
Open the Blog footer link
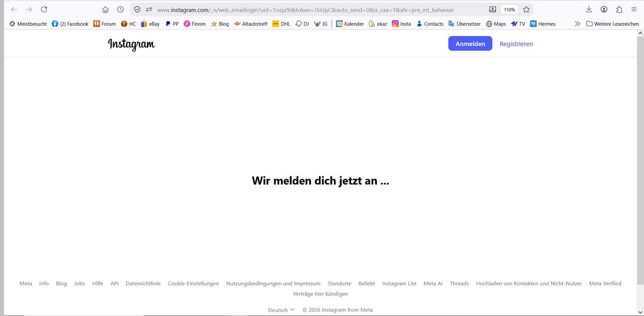pos(61,283)
